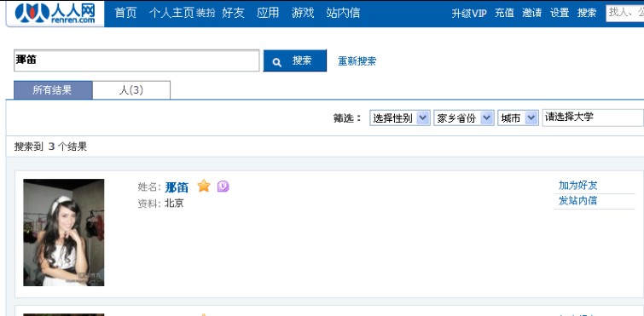The width and height of the screenshot is (644, 316).
Task: Click the small 装扮 link
Action: [206, 14]
